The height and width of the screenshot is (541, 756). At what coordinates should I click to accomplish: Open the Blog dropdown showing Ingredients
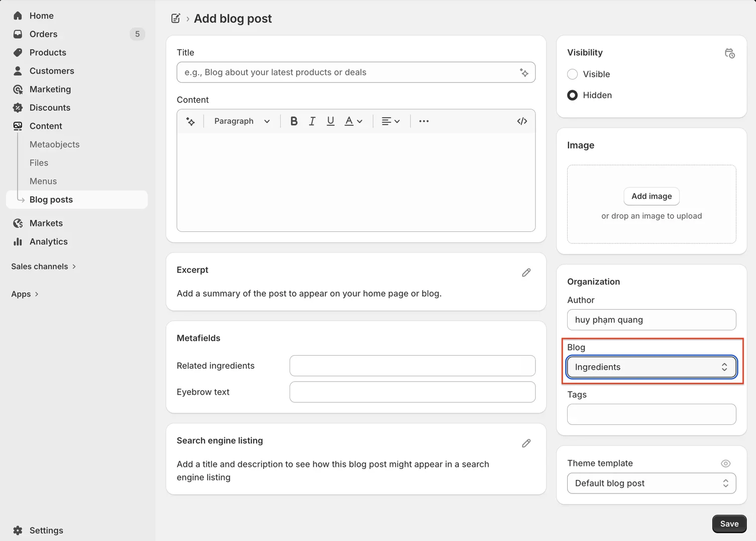[x=651, y=367]
